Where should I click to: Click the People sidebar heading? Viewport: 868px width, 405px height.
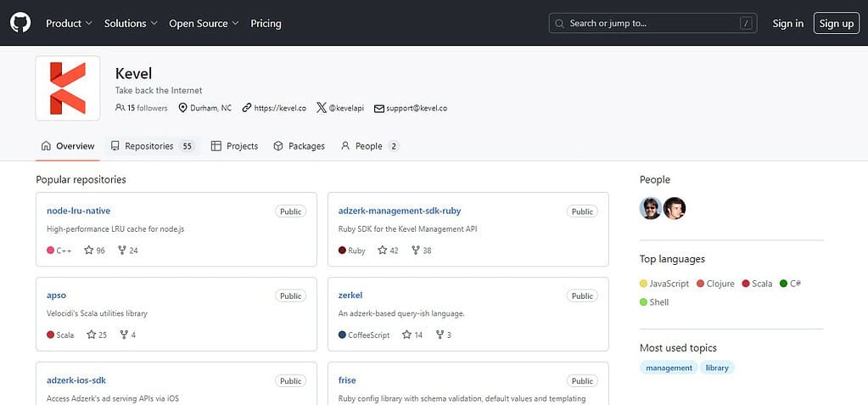coord(655,179)
